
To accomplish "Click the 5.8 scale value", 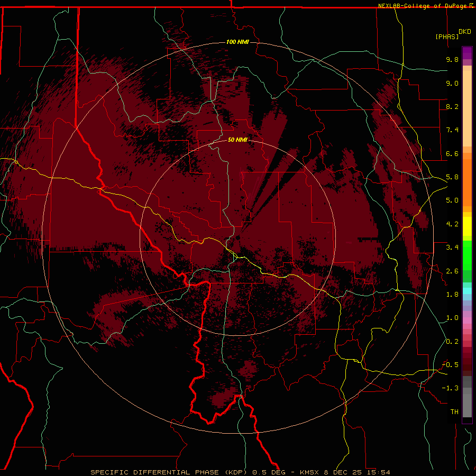I will coord(452,177).
